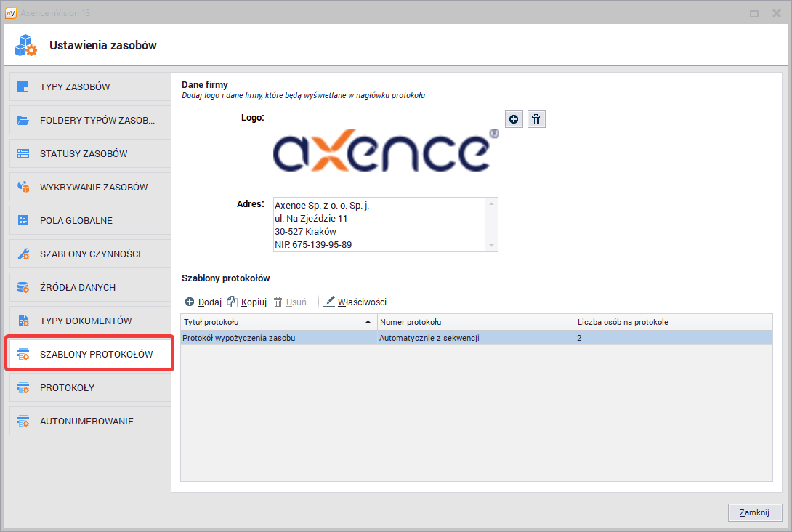792x532 pixels.
Task: Click the add logo plus icon
Action: pyautogui.click(x=514, y=119)
